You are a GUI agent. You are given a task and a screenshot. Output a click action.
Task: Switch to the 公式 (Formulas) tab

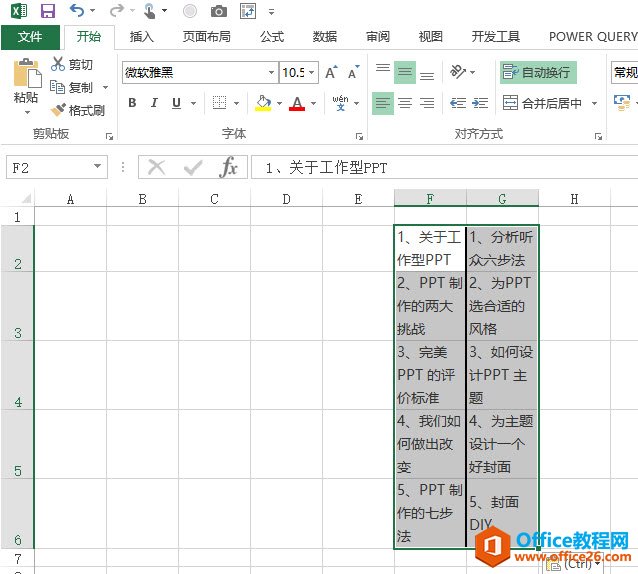272,37
